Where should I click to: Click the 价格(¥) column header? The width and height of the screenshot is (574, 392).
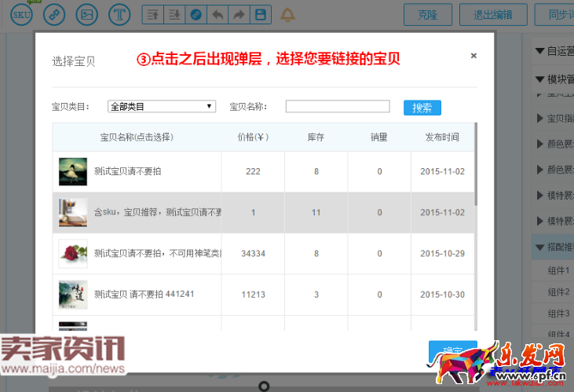[x=253, y=137]
